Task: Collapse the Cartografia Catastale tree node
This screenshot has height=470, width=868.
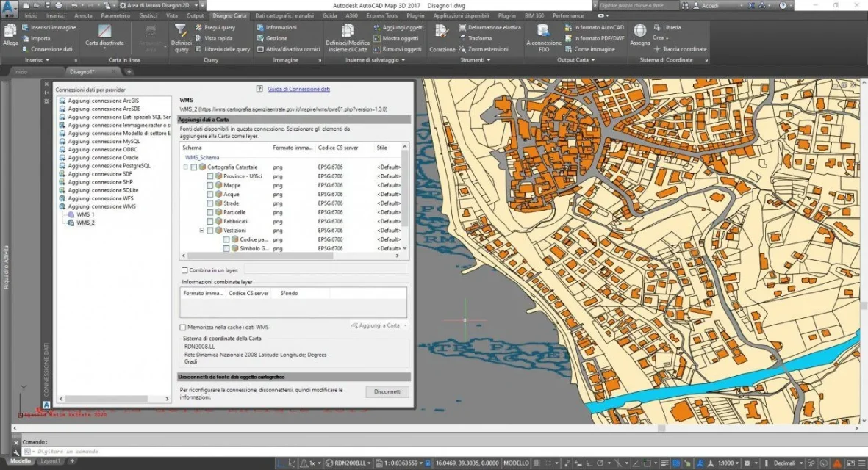Action: 185,167
